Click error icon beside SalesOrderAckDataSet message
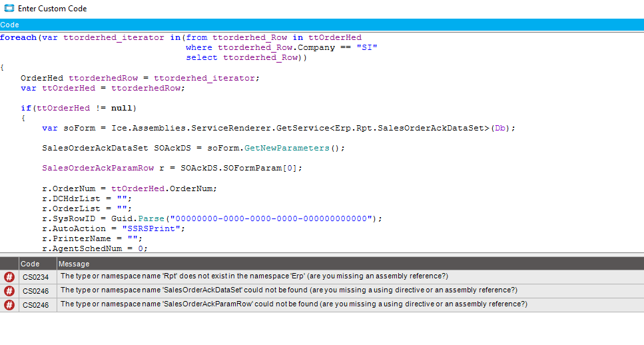The width and height of the screenshot is (644, 345). (x=9, y=291)
